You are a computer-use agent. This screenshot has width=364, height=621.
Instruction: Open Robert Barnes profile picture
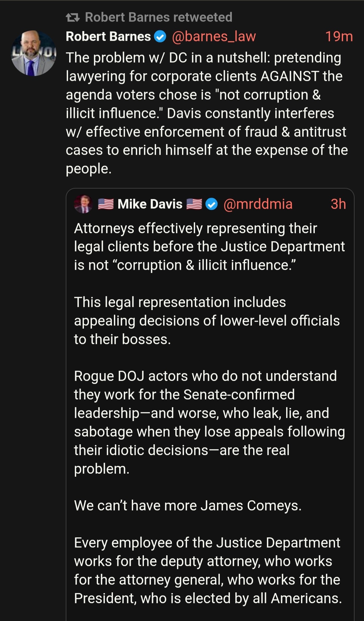pyautogui.click(x=33, y=53)
